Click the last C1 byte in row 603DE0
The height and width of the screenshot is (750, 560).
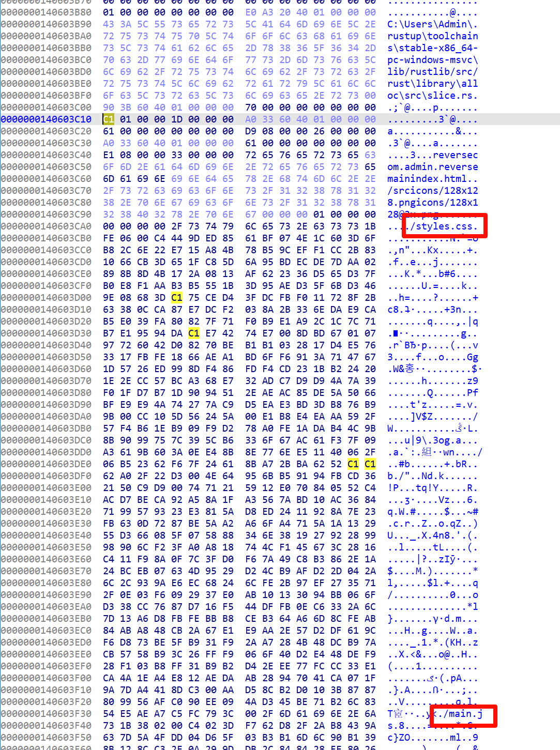coord(370,464)
